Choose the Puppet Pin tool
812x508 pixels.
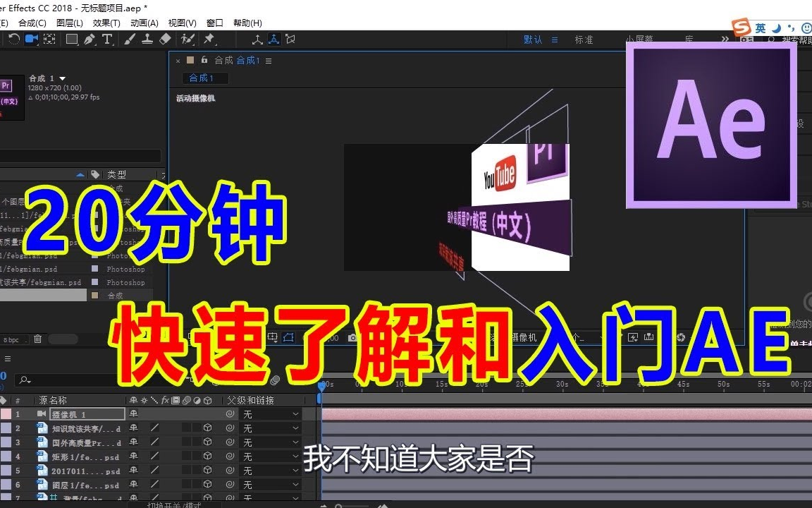click(209, 40)
